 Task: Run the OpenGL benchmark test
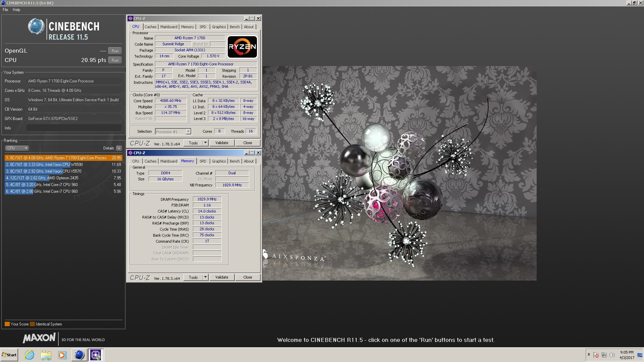[115, 51]
